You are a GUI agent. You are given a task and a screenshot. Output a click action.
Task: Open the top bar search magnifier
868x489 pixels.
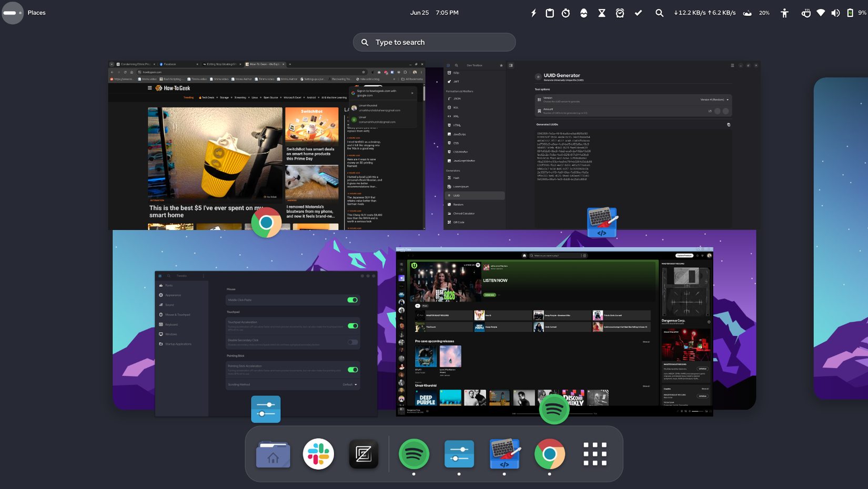pos(659,13)
